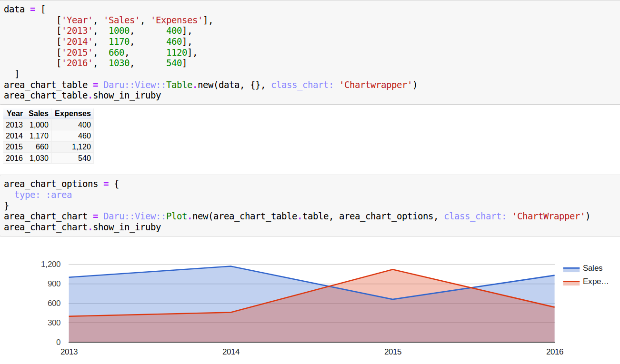Click the 'area_chart_options = {' code line
The image size is (620, 364).
click(x=61, y=184)
